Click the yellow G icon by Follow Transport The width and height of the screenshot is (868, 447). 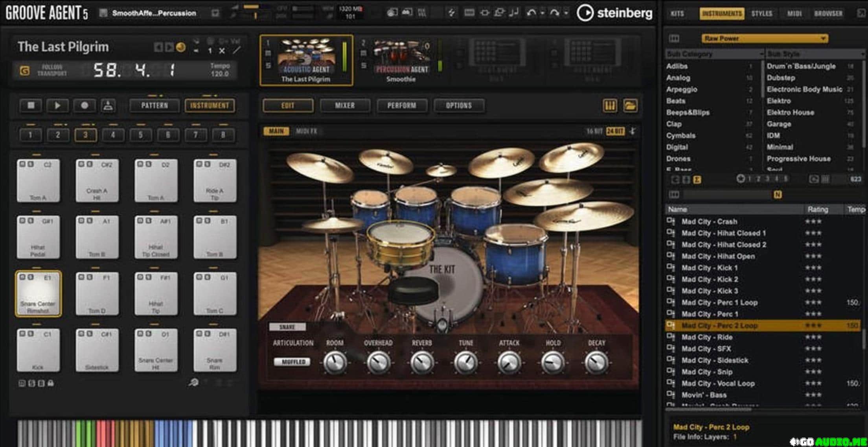click(24, 71)
